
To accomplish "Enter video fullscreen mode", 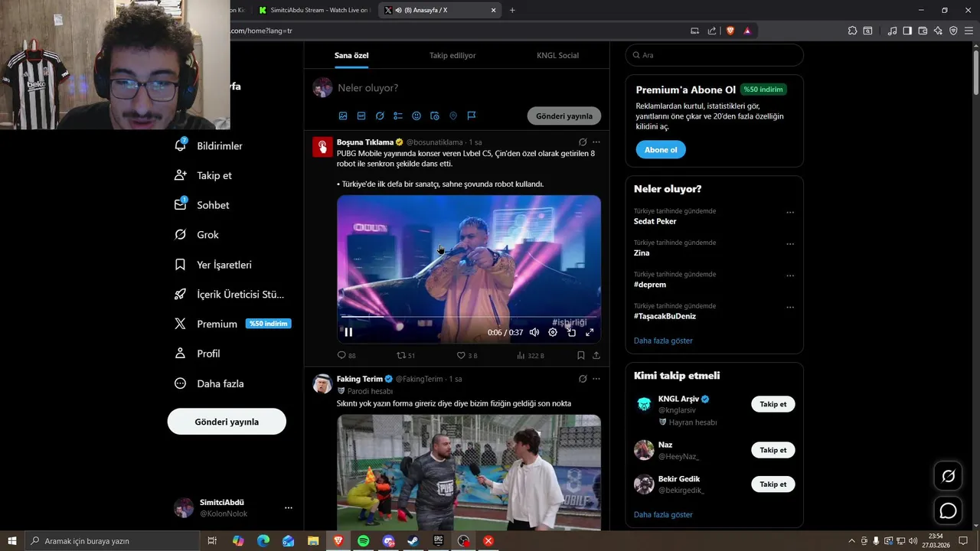I will (x=590, y=332).
